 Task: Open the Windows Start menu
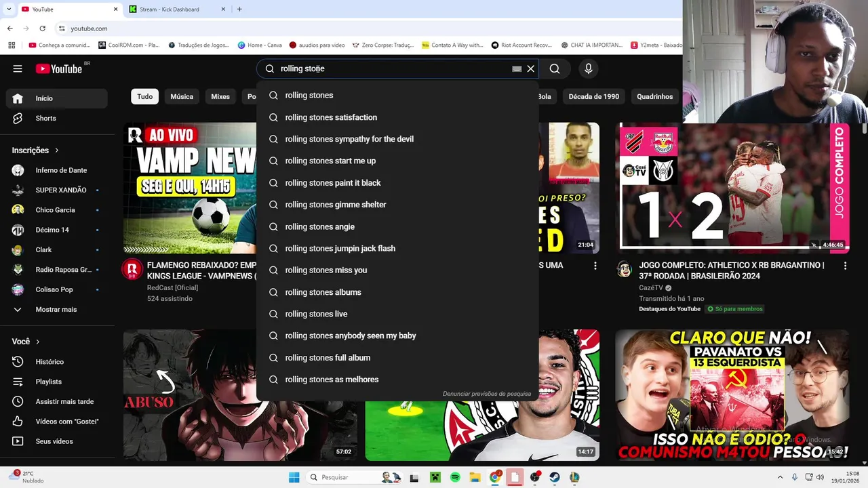(x=294, y=478)
